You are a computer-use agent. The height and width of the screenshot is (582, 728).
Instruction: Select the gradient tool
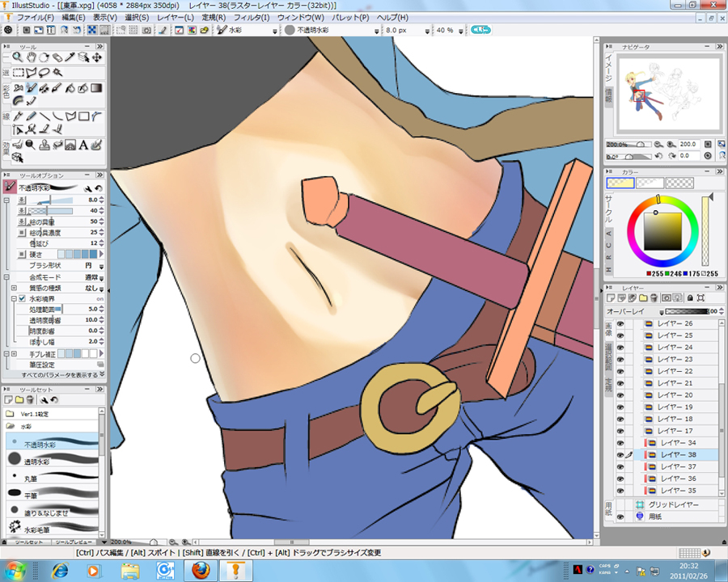click(x=96, y=88)
